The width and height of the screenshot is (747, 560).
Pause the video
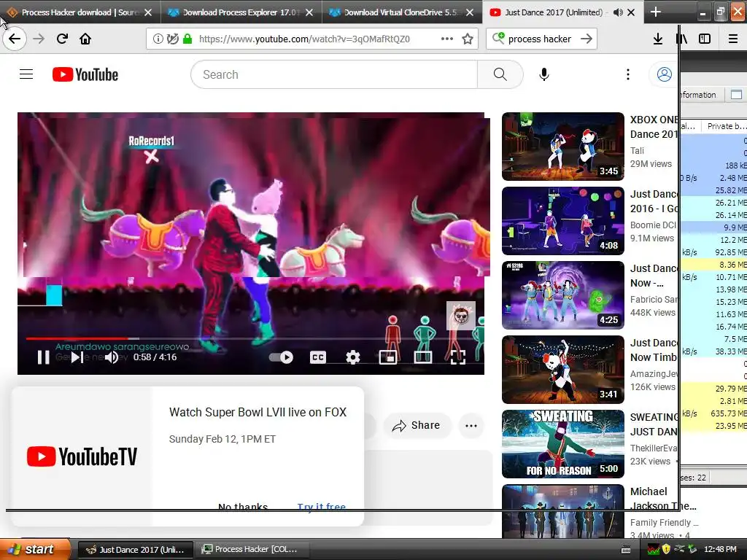coord(43,357)
